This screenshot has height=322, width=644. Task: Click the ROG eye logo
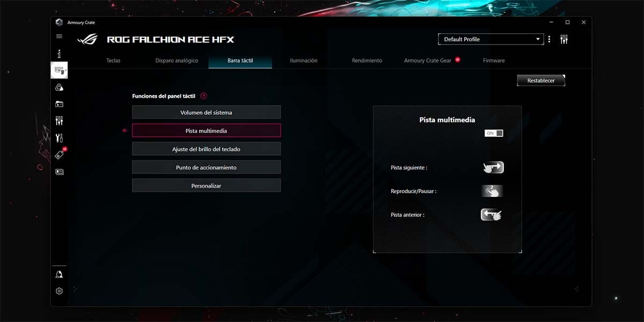point(87,39)
